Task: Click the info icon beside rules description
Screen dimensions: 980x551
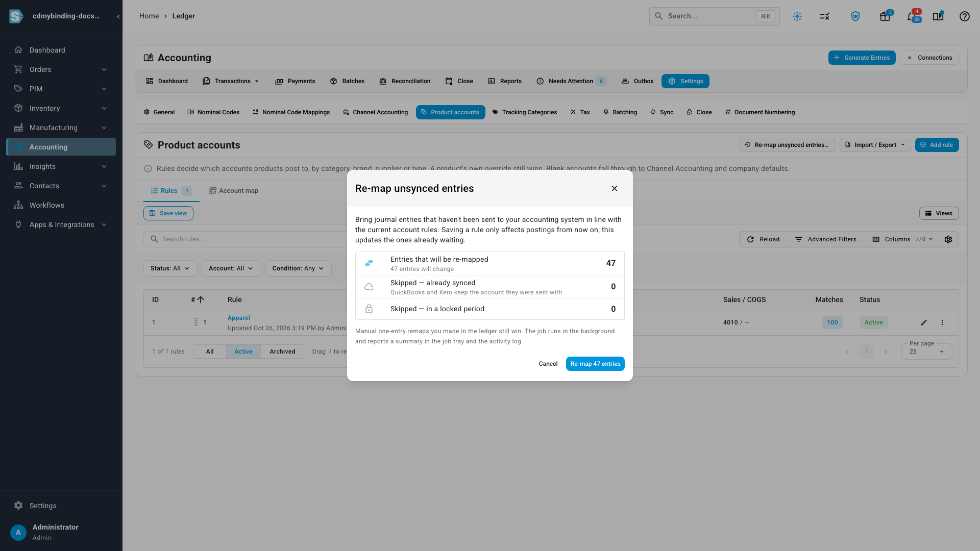Action: [x=148, y=169]
